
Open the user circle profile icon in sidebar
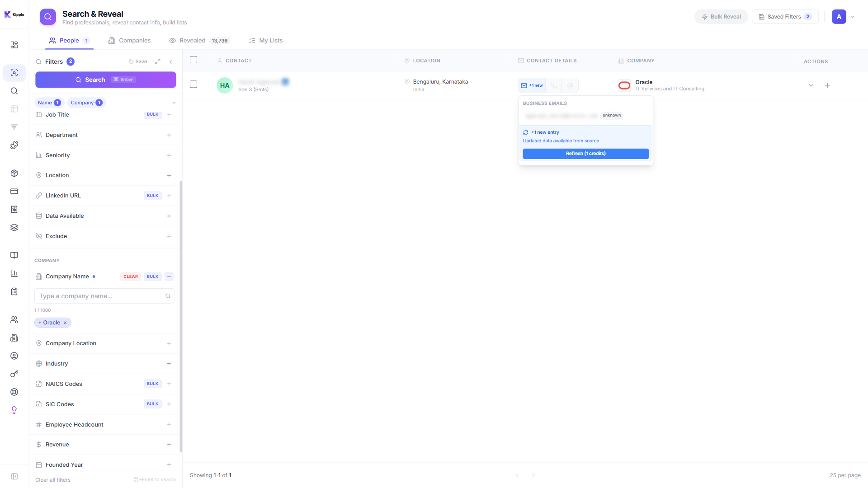(14, 356)
